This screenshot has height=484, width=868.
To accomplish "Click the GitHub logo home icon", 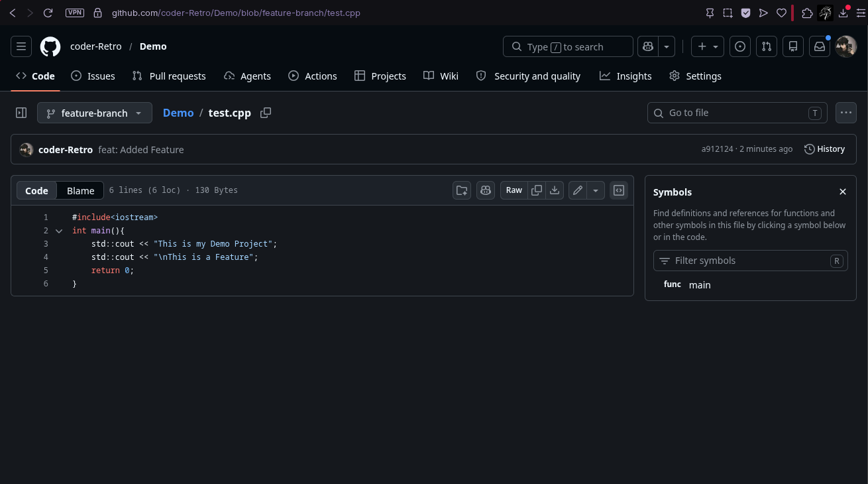I will click(x=50, y=46).
